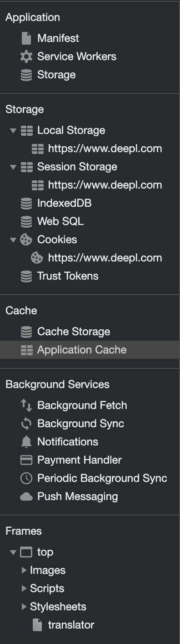Expand the Scripts folder arrow
Viewport: 180px width, 644px height.
(x=24, y=588)
